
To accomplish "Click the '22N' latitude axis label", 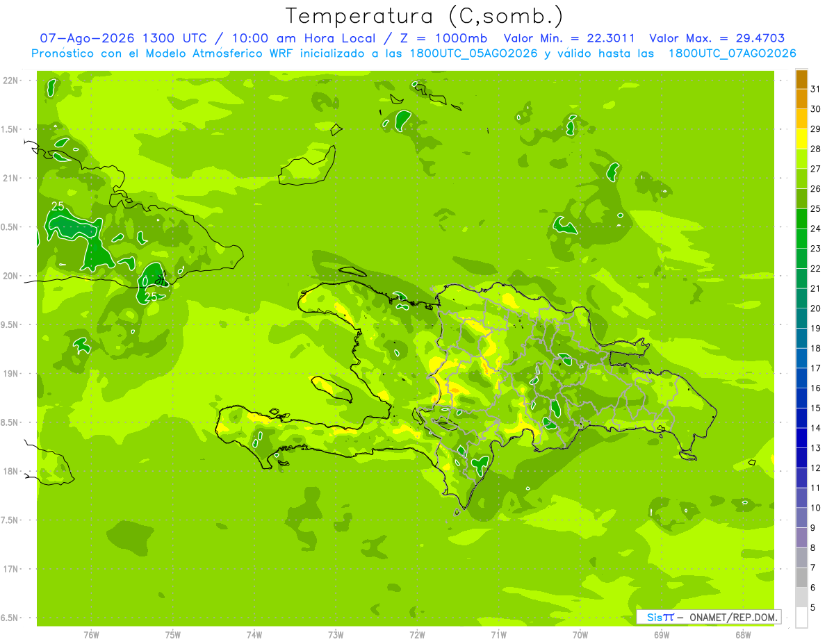I will pos(10,81).
